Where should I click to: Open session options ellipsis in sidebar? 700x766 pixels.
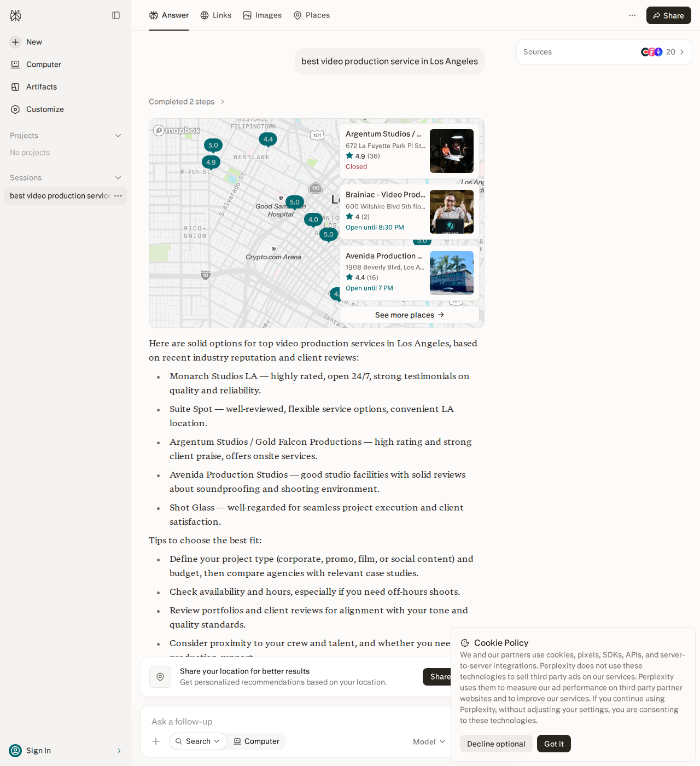point(118,196)
